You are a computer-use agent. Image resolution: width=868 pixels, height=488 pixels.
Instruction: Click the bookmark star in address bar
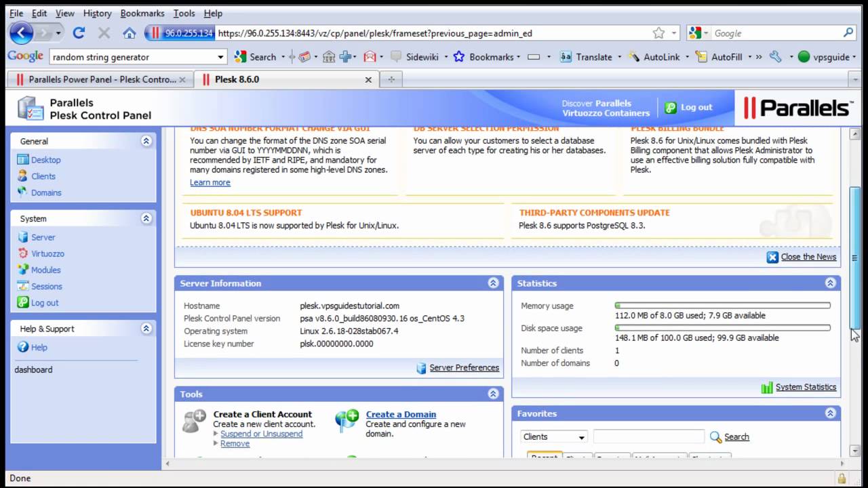[x=658, y=33]
